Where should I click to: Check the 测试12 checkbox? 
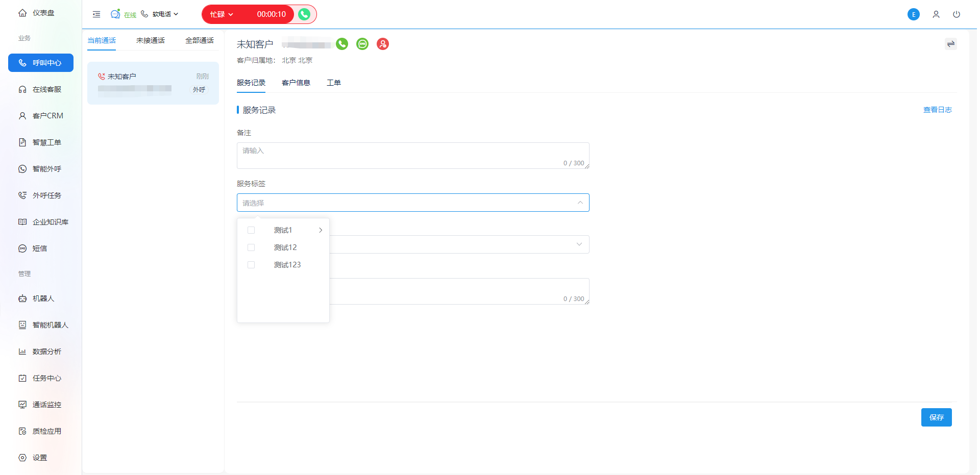pos(251,247)
